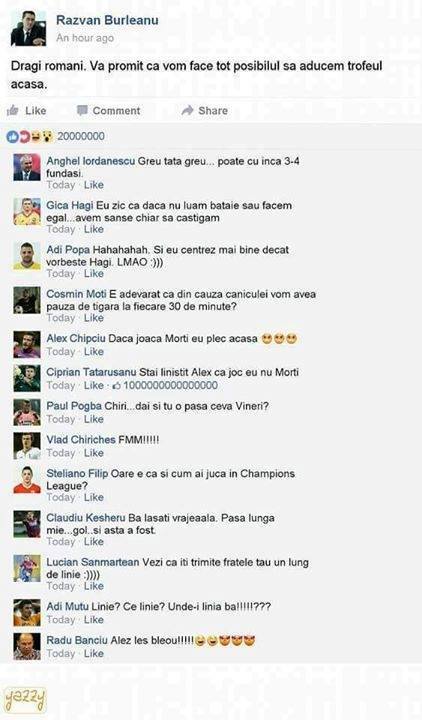Click Paul Pogba's avatar
This screenshot has height=720, width=422.
pyautogui.click(x=27, y=412)
